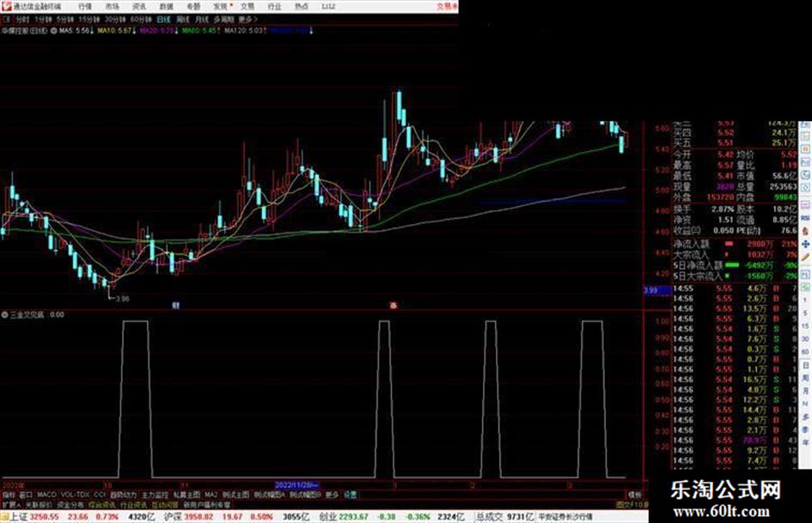Open the 资金分布 tab
812x523 pixels.
pos(70,504)
